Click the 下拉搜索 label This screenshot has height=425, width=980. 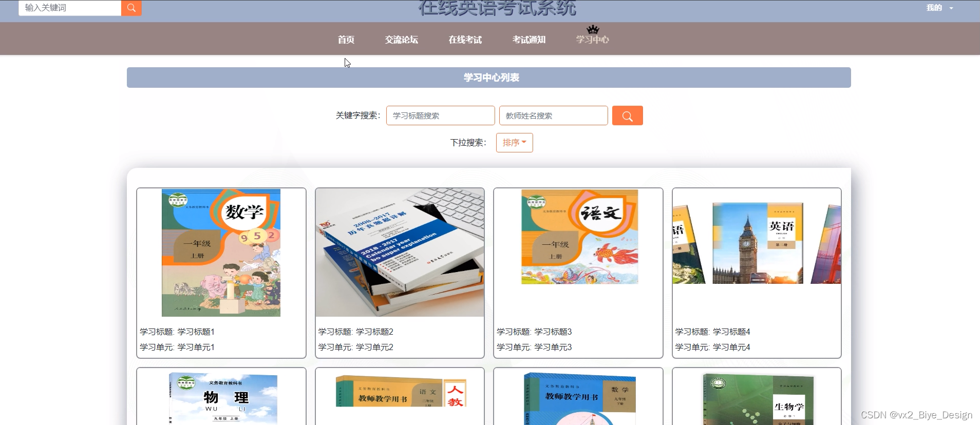coord(468,143)
